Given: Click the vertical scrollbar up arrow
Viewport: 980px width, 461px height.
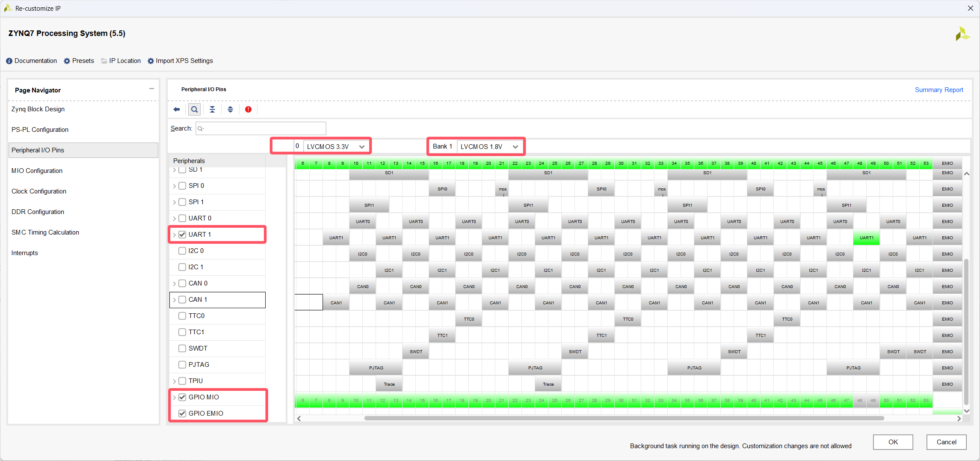Looking at the screenshot, I should tap(966, 174).
